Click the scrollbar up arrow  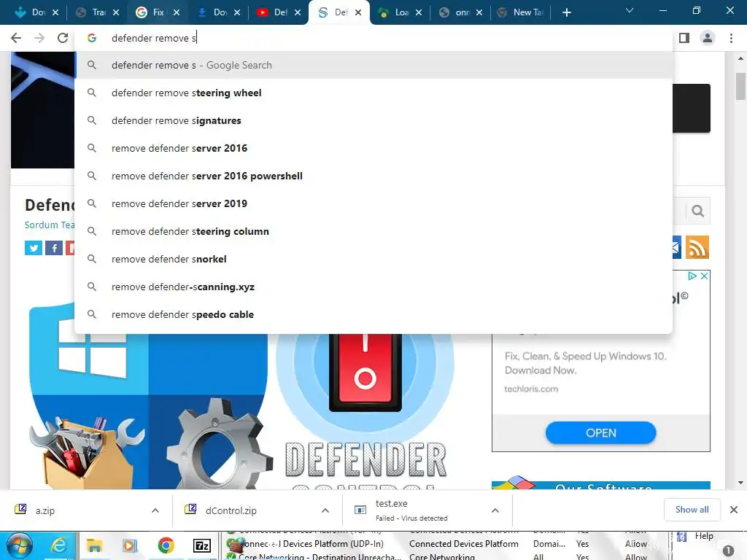click(x=740, y=58)
